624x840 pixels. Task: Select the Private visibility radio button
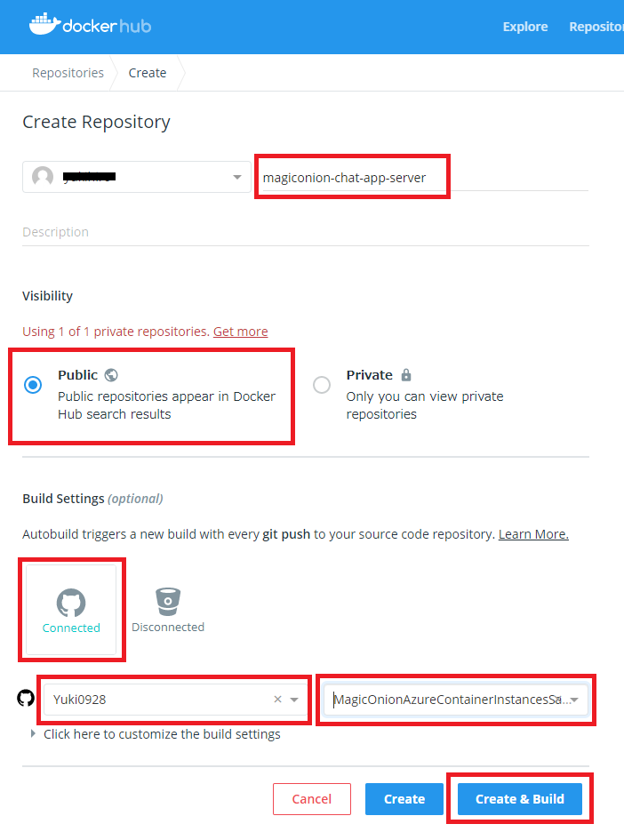pos(322,385)
